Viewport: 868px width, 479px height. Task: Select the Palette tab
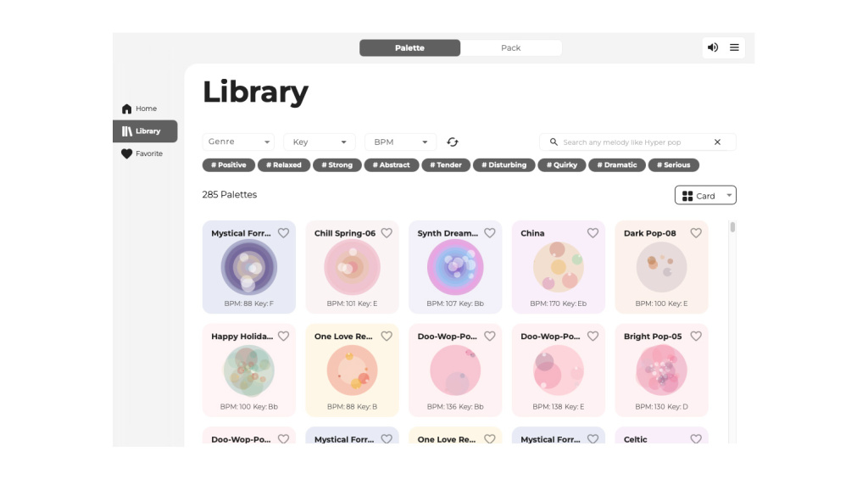click(409, 48)
